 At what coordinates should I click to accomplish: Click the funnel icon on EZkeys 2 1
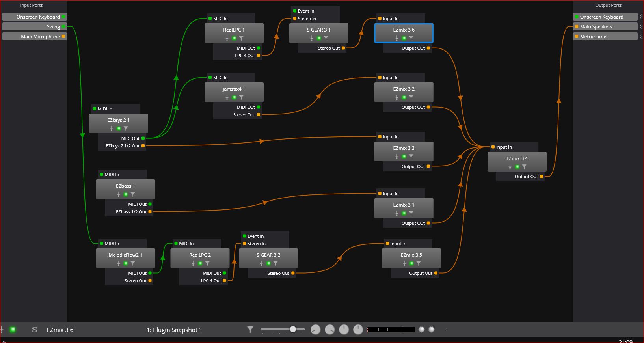126,129
